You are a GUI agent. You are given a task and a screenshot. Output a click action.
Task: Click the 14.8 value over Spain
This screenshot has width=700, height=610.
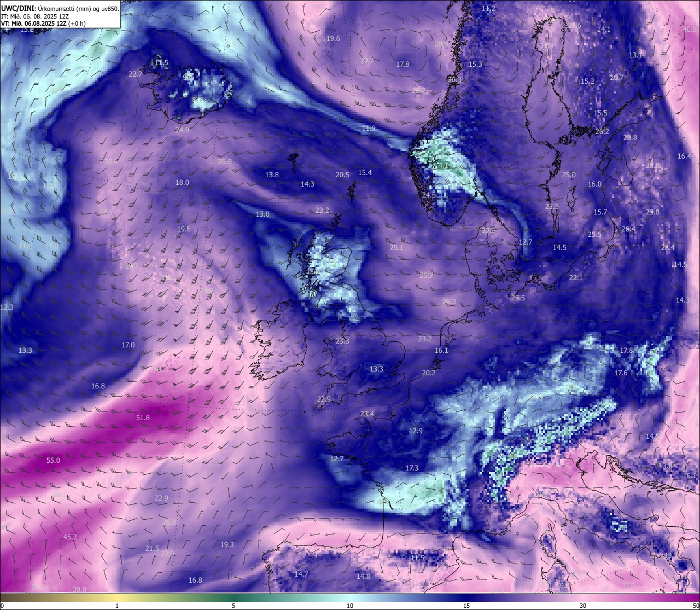pyautogui.click(x=363, y=576)
